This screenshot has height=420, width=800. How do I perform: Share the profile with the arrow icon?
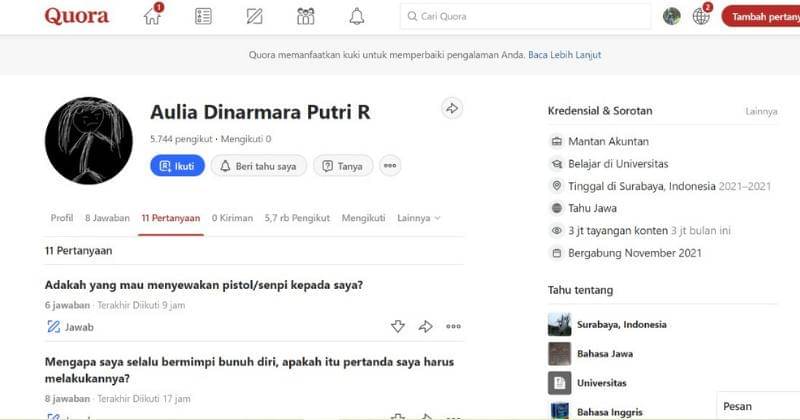(452, 108)
